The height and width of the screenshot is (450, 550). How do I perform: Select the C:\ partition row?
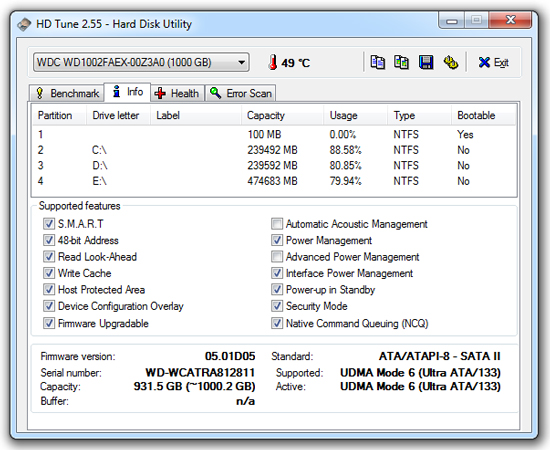[x=274, y=150]
